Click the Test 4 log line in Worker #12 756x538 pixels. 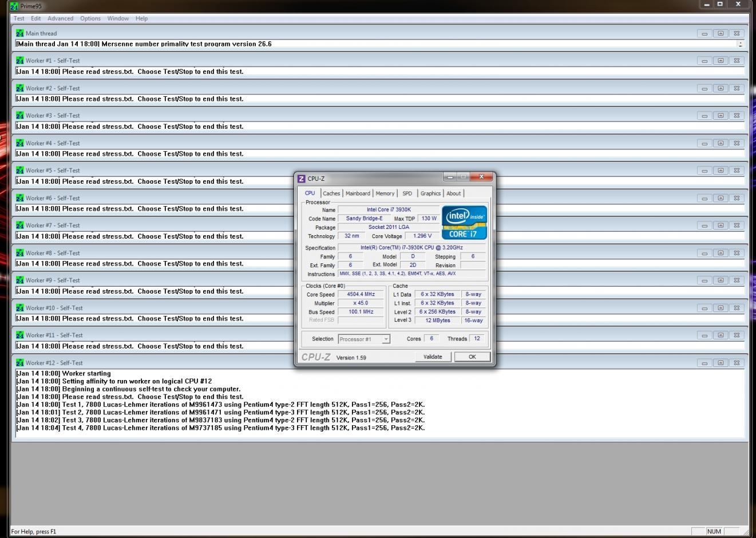[x=220, y=428]
